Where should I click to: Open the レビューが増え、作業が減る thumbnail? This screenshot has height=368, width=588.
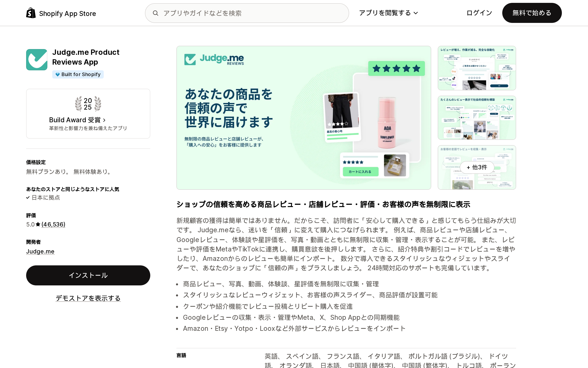(x=477, y=68)
